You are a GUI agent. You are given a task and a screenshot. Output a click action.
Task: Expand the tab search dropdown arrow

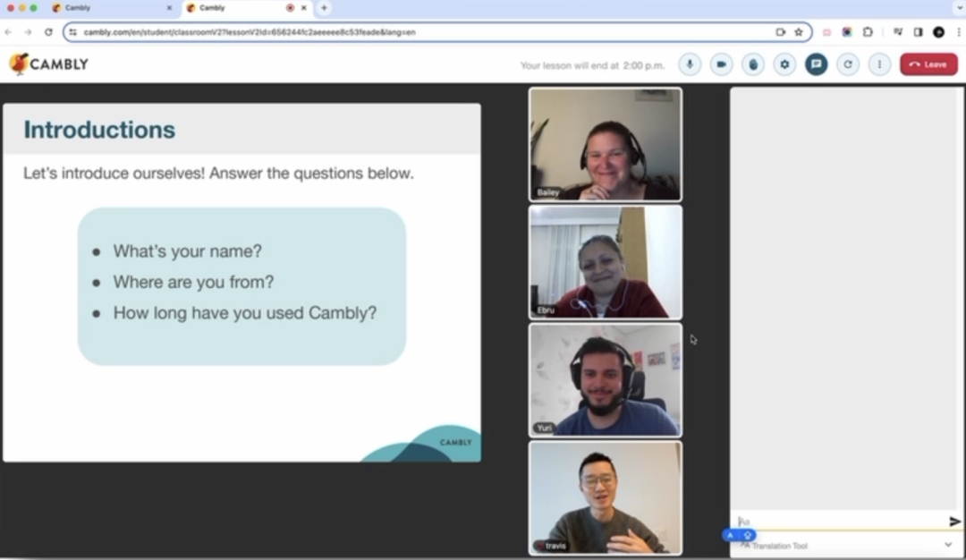(x=960, y=8)
